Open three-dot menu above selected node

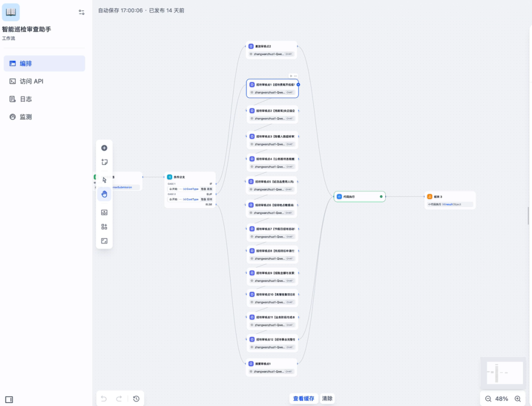(296, 76)
